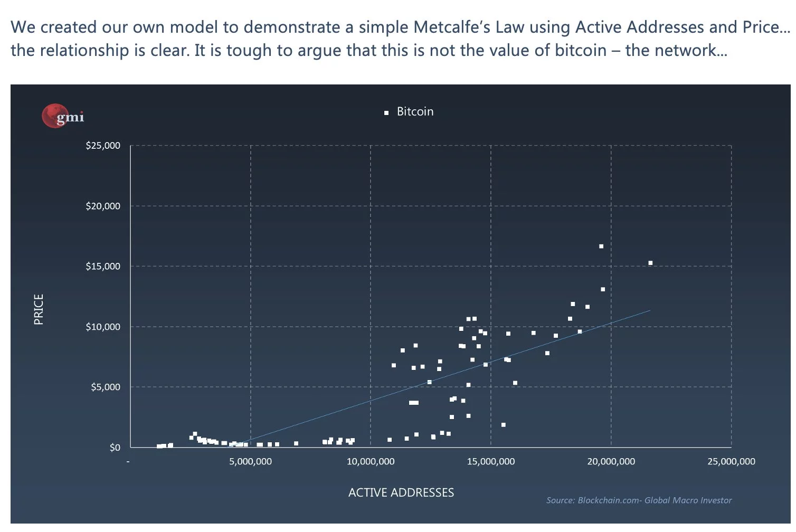Click the gmi globe logo
Viewport: 796px width, 532px height.
coord(62,116)
